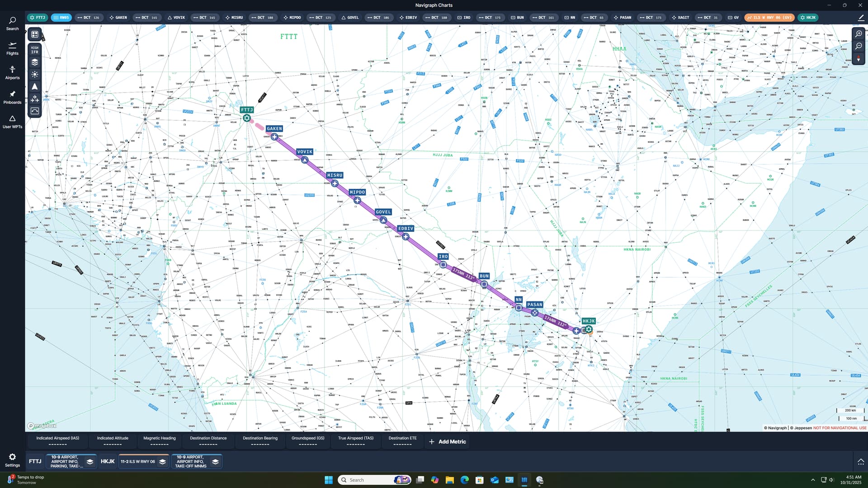Click the Indicated Altitude metric field
This screenshot has height=488, width=868.
[x=113, y=441]
